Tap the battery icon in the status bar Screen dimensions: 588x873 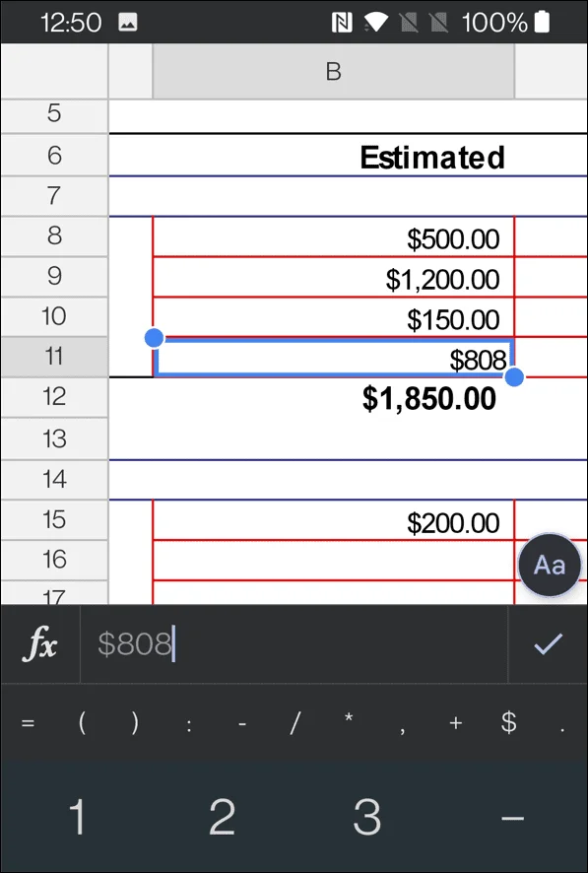tap(542, 23)
